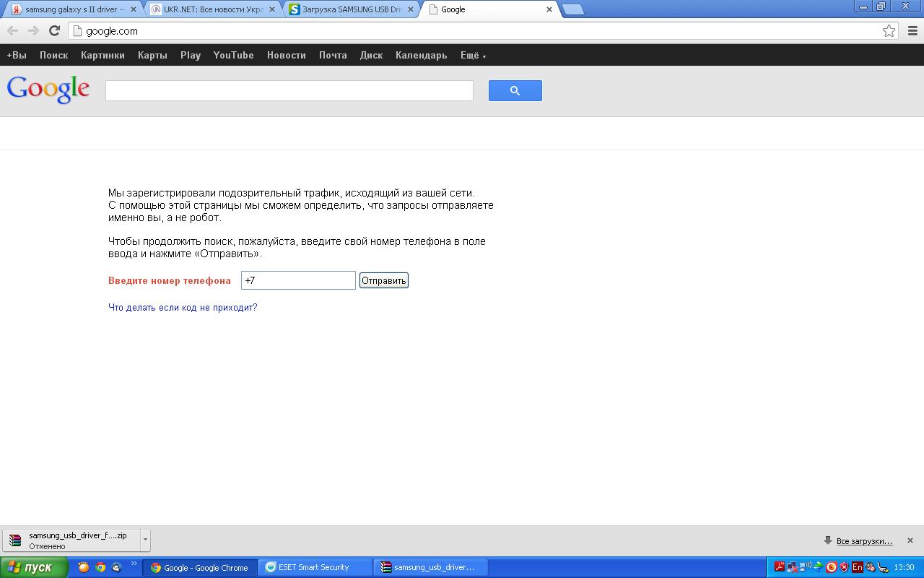Click +Вы in the Google bar

[17, 55]
